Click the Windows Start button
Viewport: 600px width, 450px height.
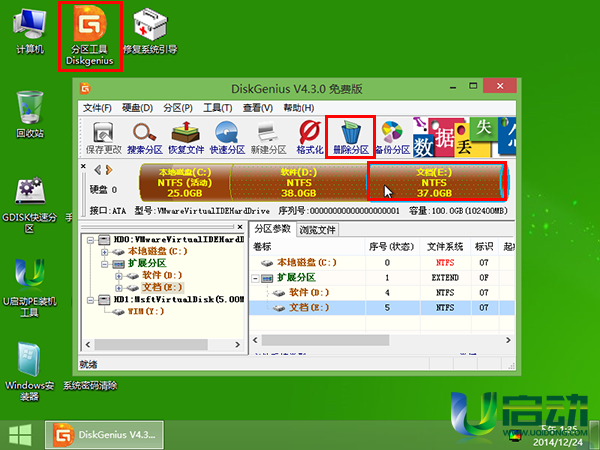point(20,435)
